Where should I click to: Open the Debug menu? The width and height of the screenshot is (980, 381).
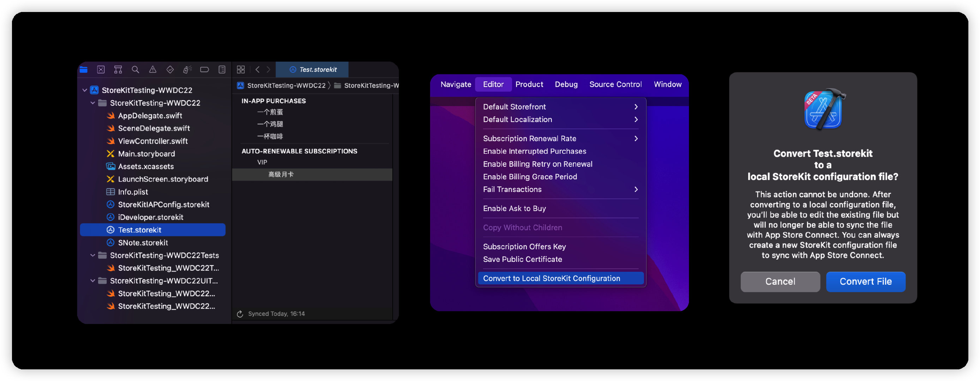coord(566,84)
